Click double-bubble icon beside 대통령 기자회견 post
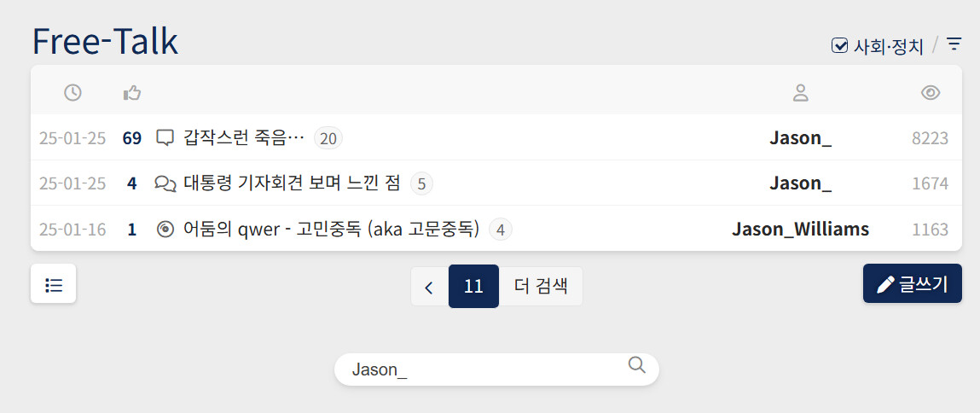Image resolution: width=980 pixels, height=413 pixels. pos(165,183)
